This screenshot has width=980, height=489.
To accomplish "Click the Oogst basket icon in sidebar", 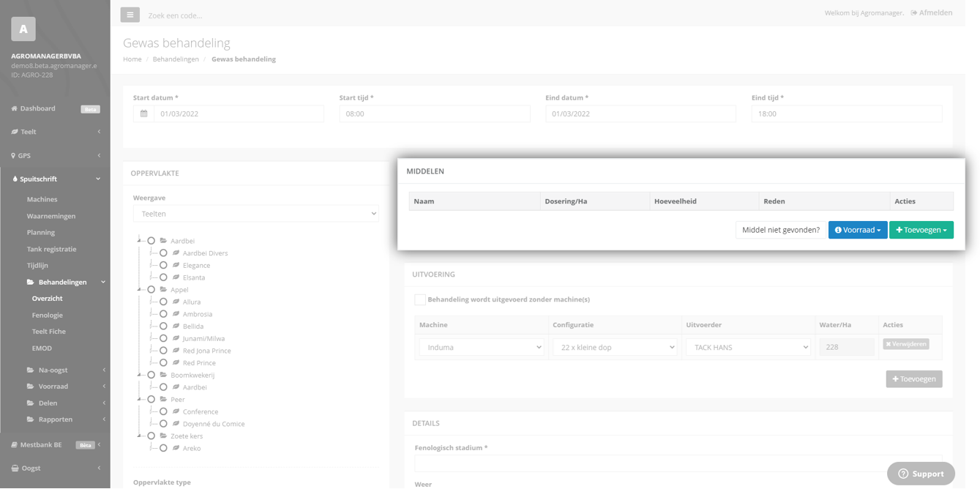I will [15, 468].
